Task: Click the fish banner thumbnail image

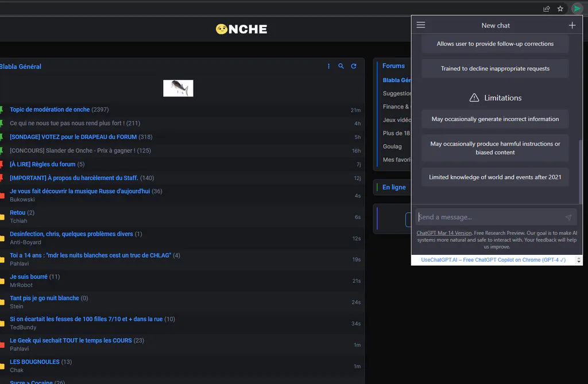Action: coord(178,88)
